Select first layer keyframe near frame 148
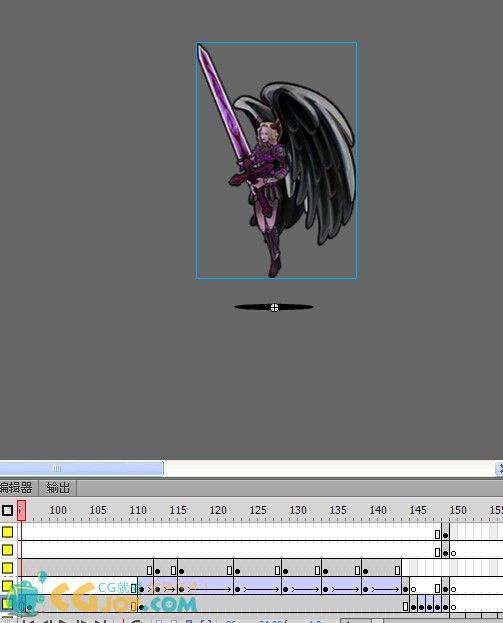Viewport: 503px width, 623px height. coord(445,535)
